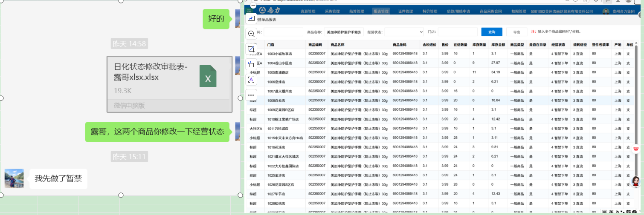Select the crop tool in floating toolbar
The image size is (644, 215).
coord(251,49)
